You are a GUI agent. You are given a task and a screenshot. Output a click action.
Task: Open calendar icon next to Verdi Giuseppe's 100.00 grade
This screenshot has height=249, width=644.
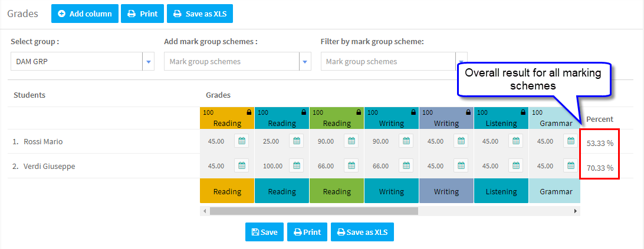point(297,166)
